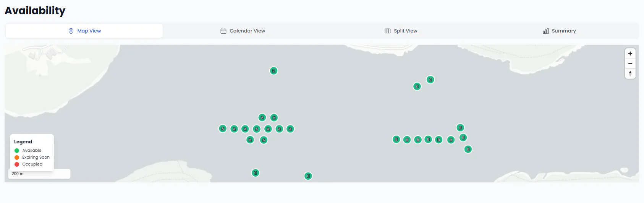This screenshot has height=203, width=644.
Task: Click the red Occupied legend swatch
Action: click(17, 164)
